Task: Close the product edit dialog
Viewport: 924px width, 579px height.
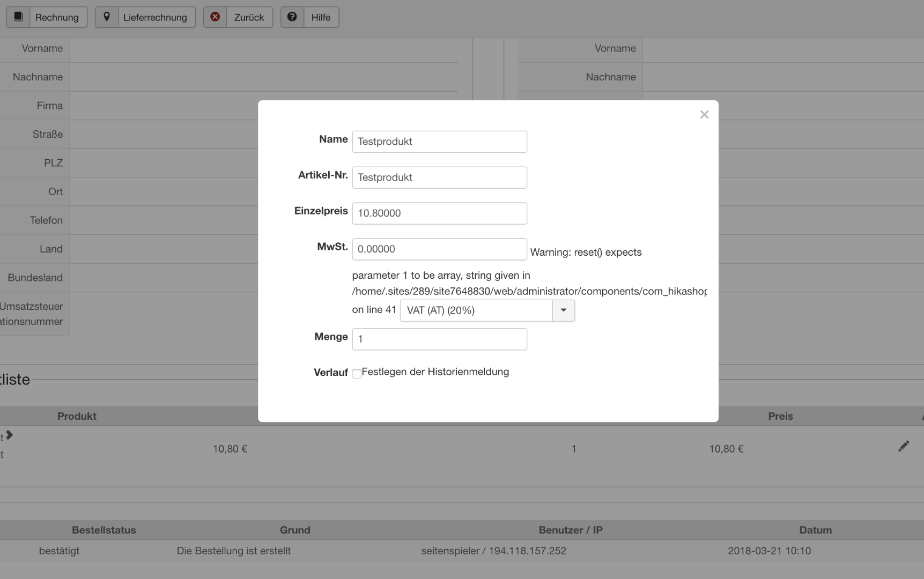Action: [704, 115]
